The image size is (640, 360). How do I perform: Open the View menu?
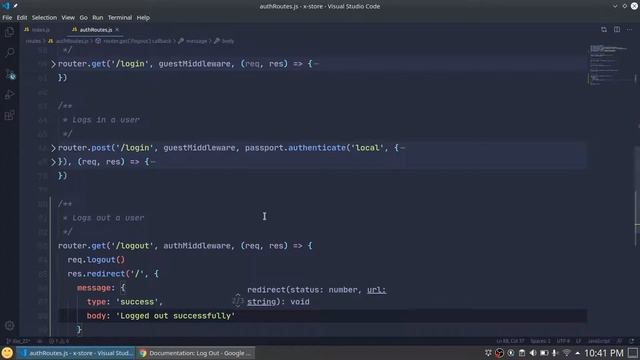pyautogui.click(x=68, y=18)
